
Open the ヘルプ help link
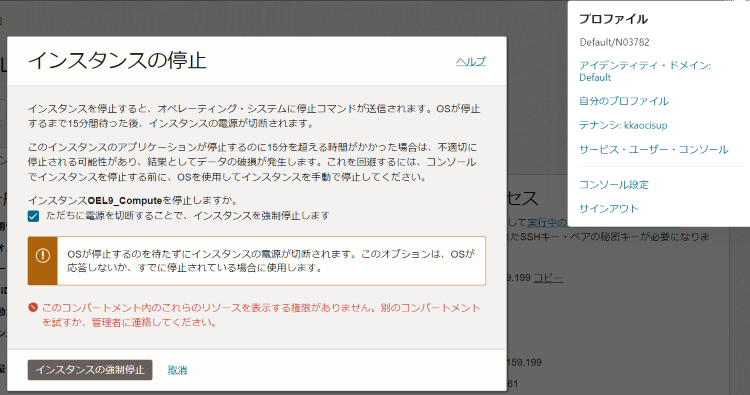tap(471, 61)
